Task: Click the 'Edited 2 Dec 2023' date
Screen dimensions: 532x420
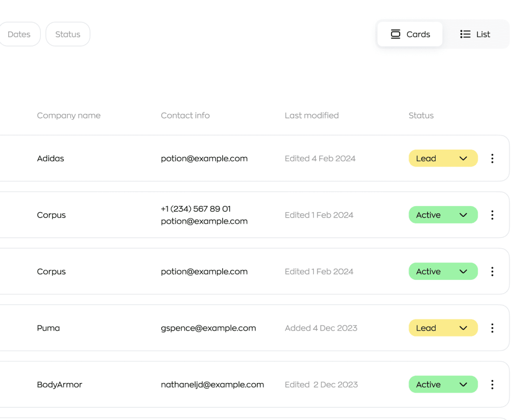Action: [321, 385]
